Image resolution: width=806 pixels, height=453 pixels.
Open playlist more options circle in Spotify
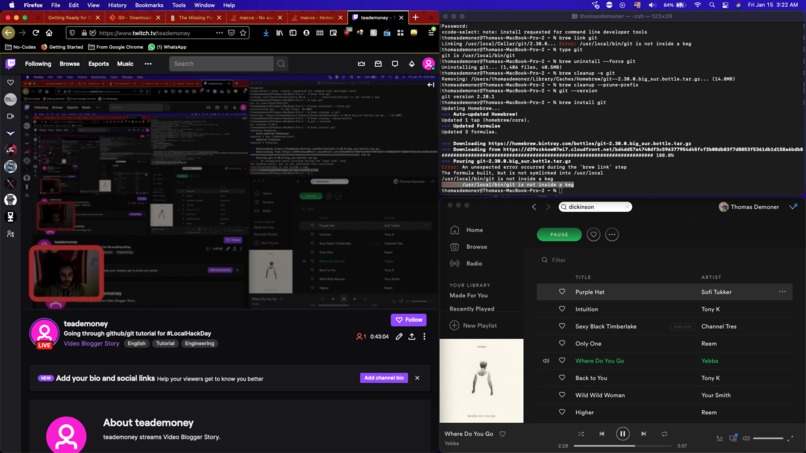(x=612, y=234)
